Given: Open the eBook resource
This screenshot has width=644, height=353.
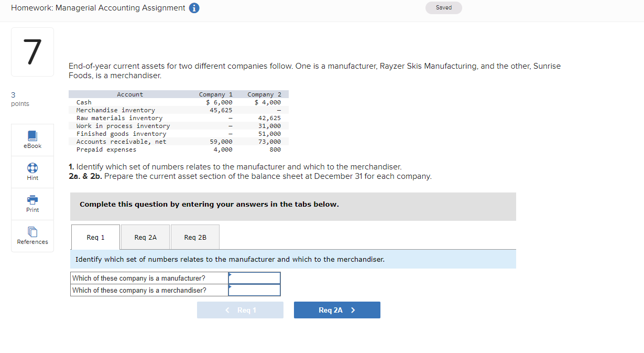Looking at the screenshot, I should [x=32, y=140].
